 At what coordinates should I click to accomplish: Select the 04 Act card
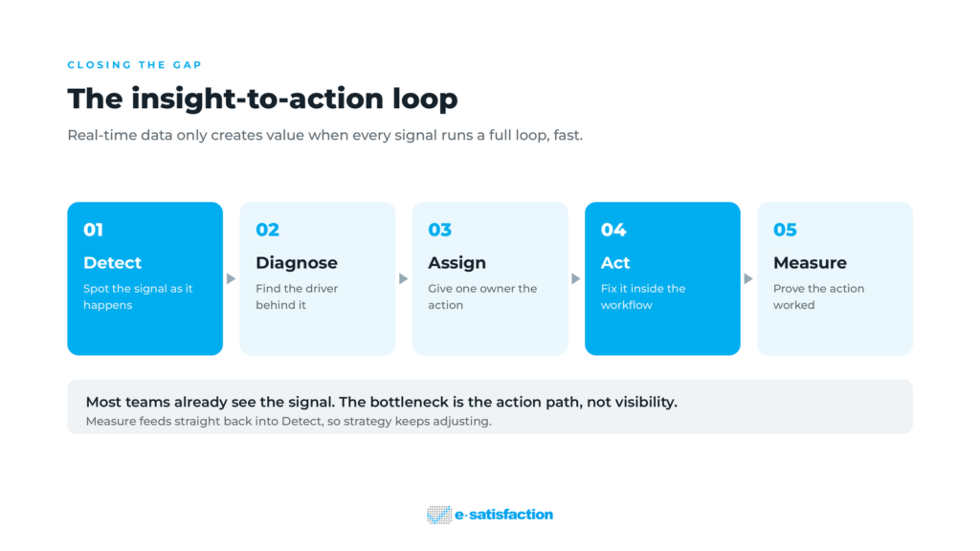pos(662,278)
